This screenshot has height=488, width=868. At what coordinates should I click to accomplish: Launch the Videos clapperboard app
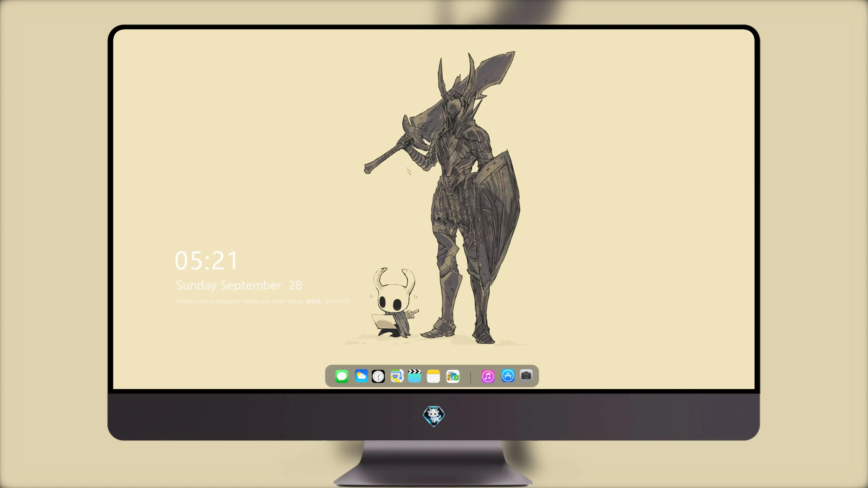click(415, 376)
